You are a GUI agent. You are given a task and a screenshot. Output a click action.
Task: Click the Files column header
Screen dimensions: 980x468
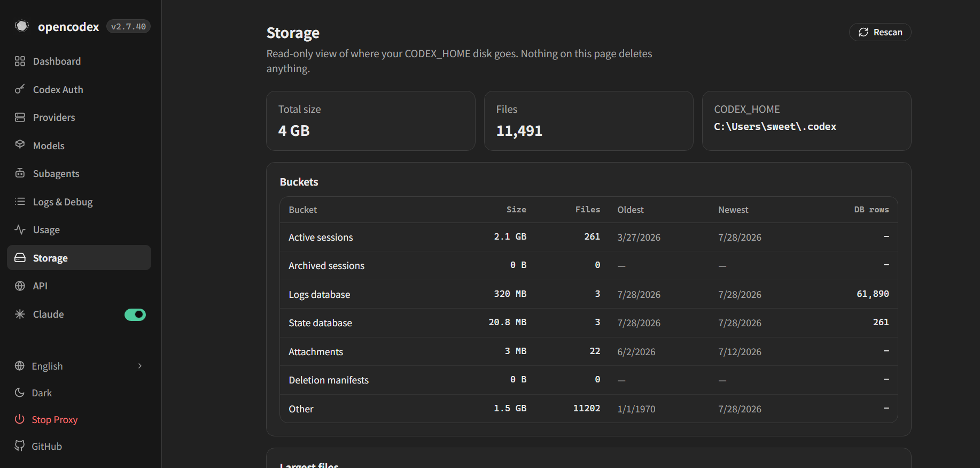(588, 210)
